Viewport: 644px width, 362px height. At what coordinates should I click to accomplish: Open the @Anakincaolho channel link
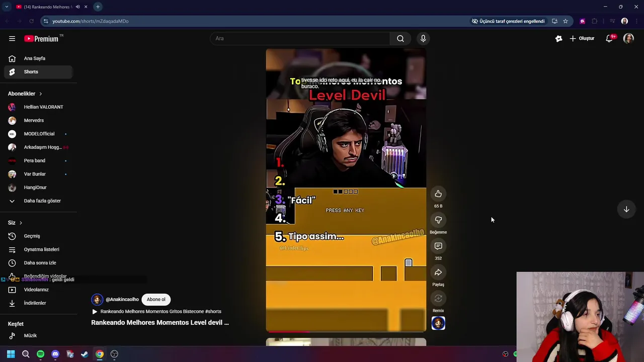click(x=122, y=299)
